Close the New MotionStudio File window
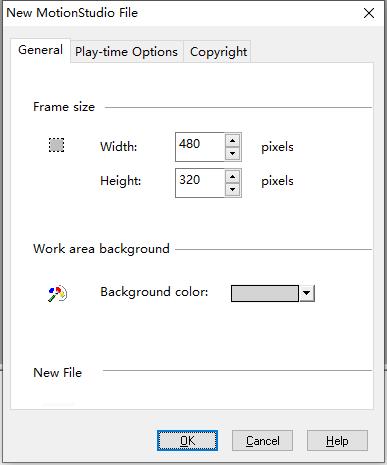 click(369, 13)
